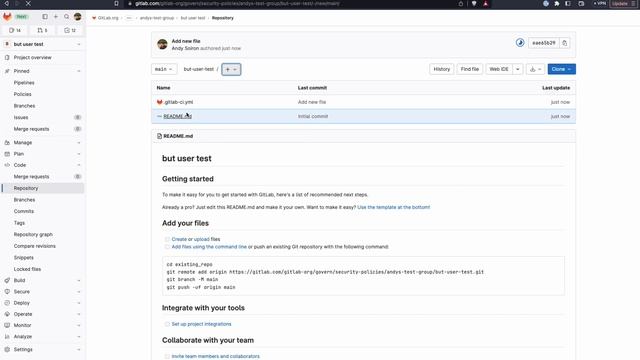Copy commit SHA with clipboard icon
This screenshot has width=640, height=360.
click(x=564, y=43)
